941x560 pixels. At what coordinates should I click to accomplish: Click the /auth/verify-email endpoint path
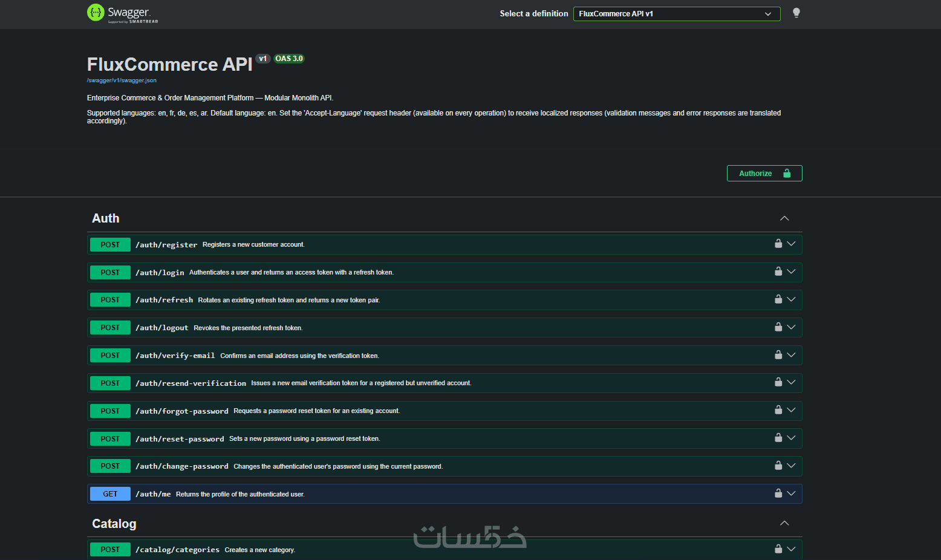[x=175, y=356]
